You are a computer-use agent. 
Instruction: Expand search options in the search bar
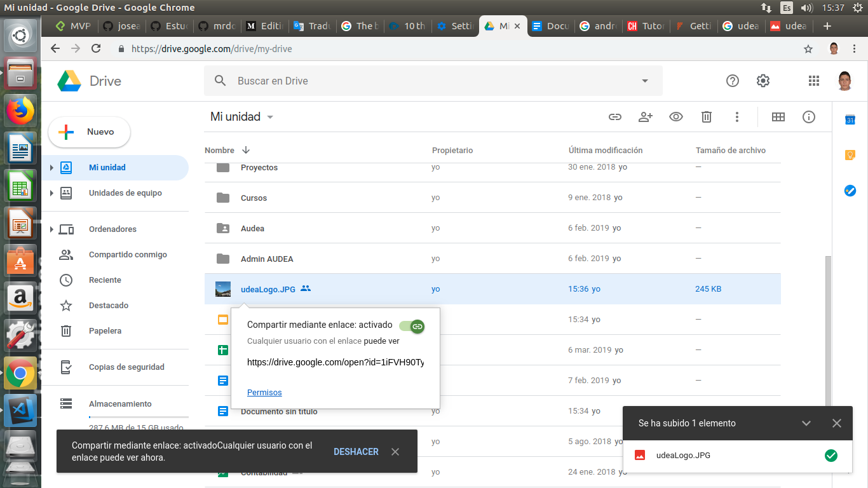coord(644,81)
